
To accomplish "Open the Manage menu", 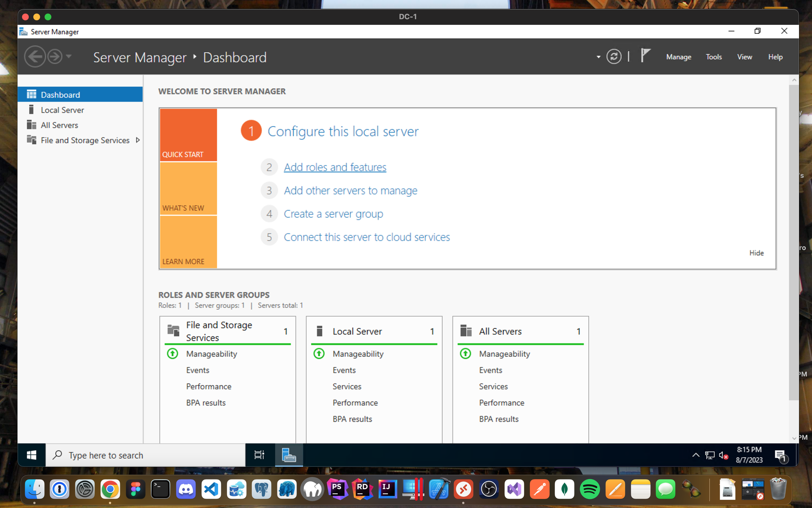I will tap(678, 57).
